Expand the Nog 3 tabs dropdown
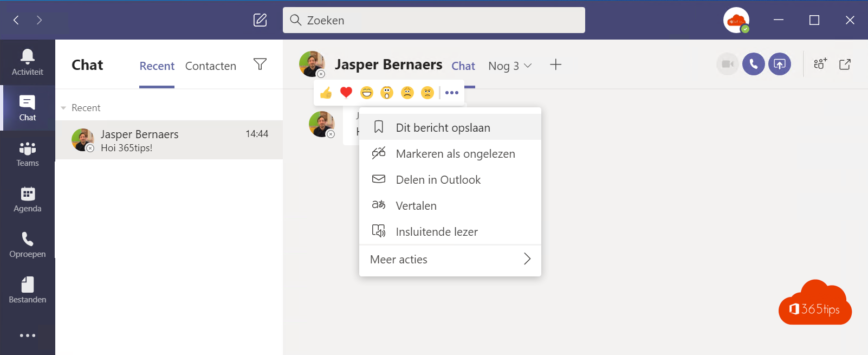The image size is (868, 355). point(510,66)
